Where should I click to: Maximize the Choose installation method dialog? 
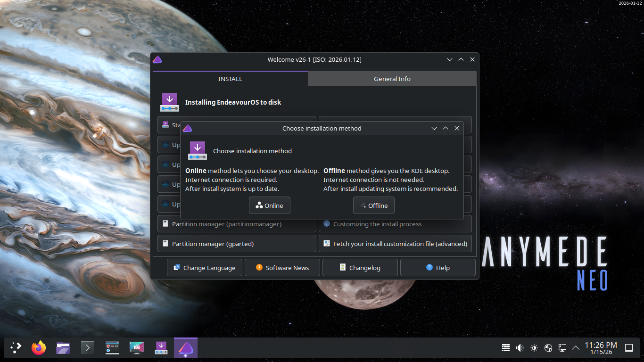click(446, 128)
